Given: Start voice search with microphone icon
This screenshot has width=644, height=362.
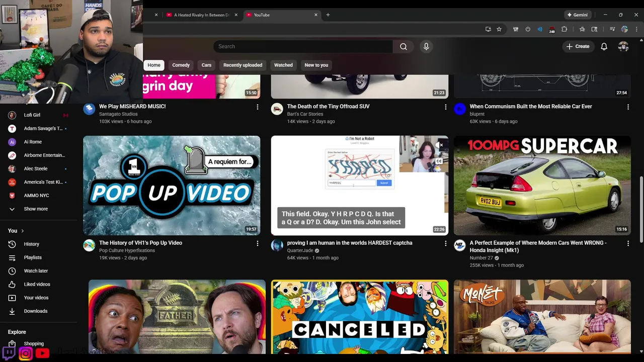Looking at the screenshot, I should (x=426, y=46).
